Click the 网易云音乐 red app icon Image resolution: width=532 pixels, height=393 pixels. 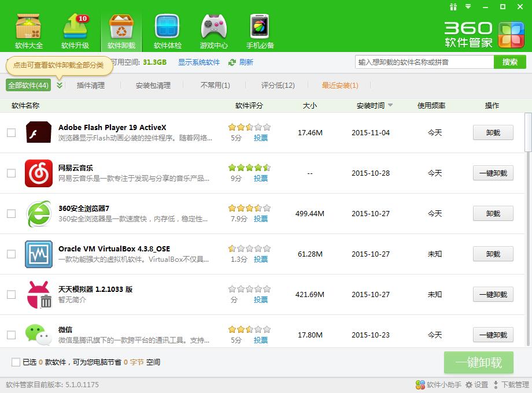39,173
